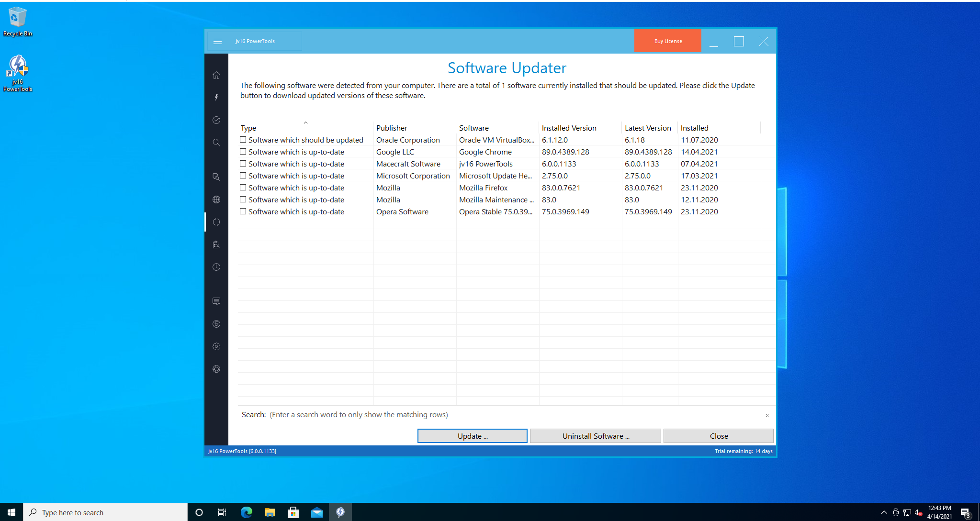Open the settings gear sidebar icon
The image size is (980, 521).
click(x=216, y=346)
